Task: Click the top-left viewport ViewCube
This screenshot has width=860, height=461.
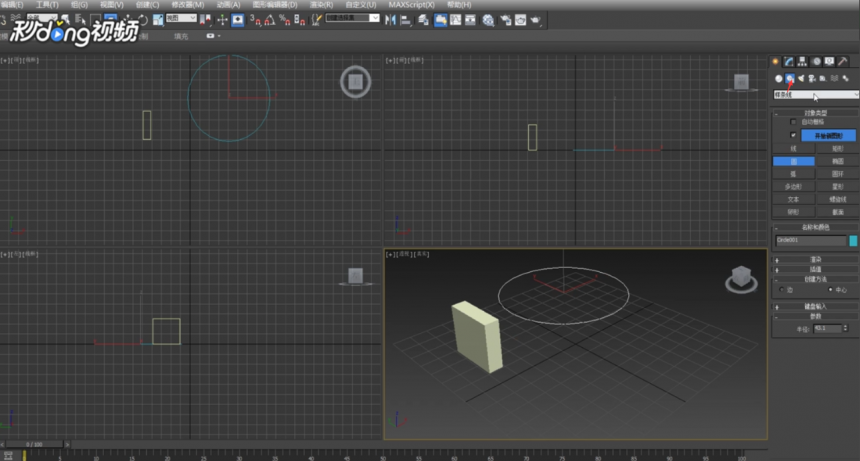Action: point(355,82)
